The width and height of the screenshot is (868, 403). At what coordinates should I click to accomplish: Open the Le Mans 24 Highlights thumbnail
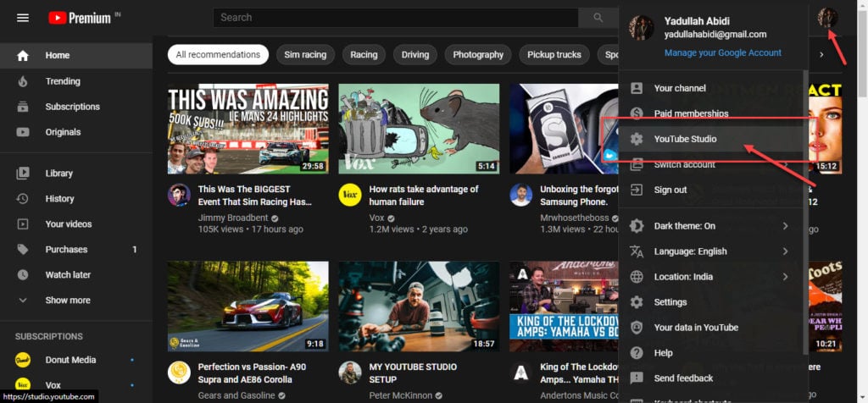pyautogui.click(x=248, y=129)
